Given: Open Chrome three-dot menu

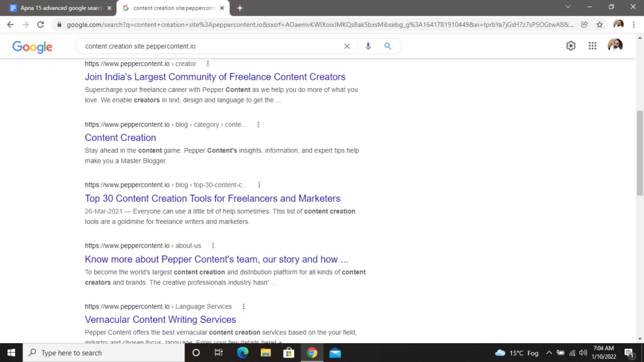Looking at the screenshot, I should pos(634,25).
